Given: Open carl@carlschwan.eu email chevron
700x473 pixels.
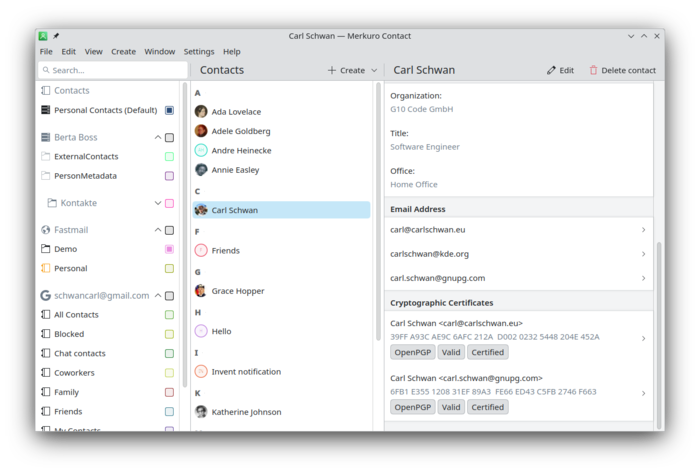Looking at the screenshot, I should [x=643, y=230].
